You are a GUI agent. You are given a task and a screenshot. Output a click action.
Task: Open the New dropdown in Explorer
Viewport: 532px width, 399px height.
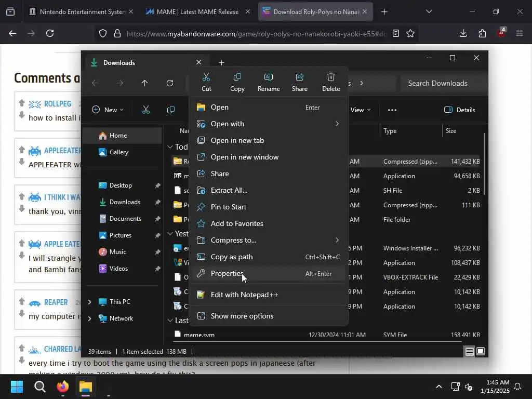point(108,110)
